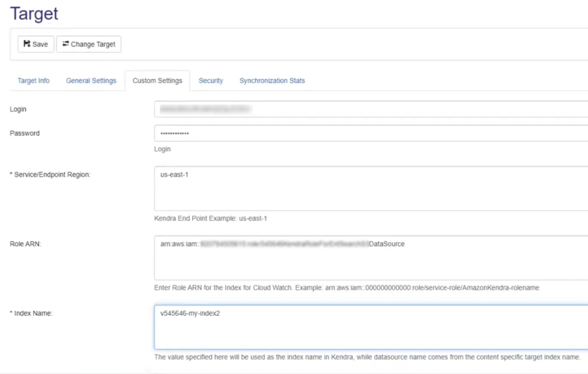
Task: Click the text area containing v545646-my-index2
Action: [x=371, y=326]
